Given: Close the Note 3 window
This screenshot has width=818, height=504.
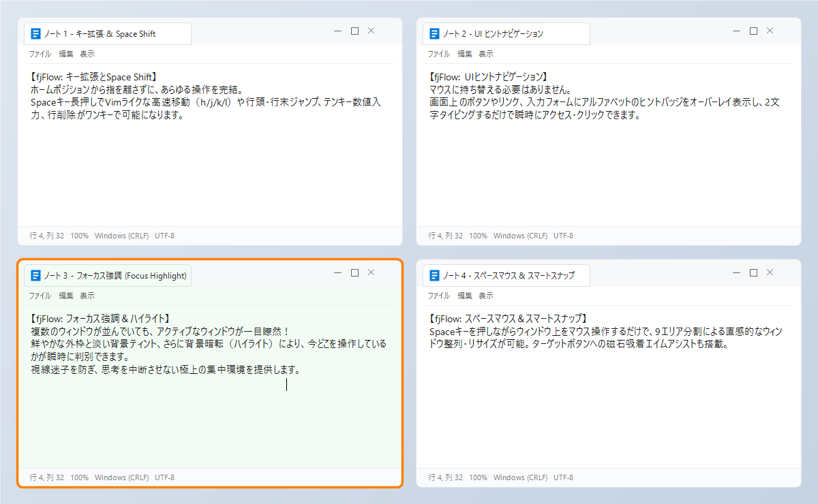Looking at the screenshot, I should [x=372, y=272].
